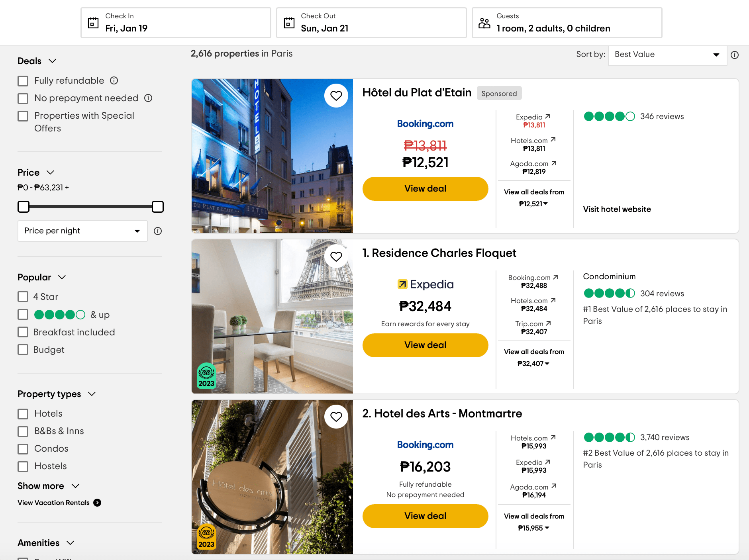Click Booking.com logo on Hôtel du Plat d'Etain
The height and width of the screenshot is (560, 749).
tap(425, 124)
